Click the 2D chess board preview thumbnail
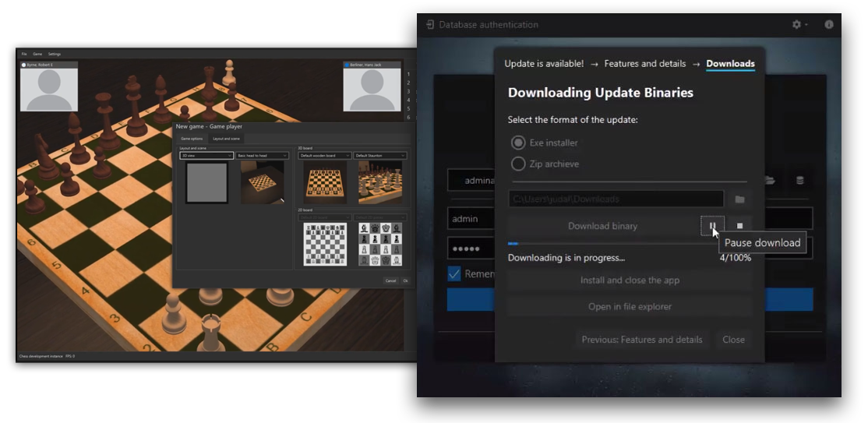The height and width of the screenshot is (423, 868). (324, 244)
